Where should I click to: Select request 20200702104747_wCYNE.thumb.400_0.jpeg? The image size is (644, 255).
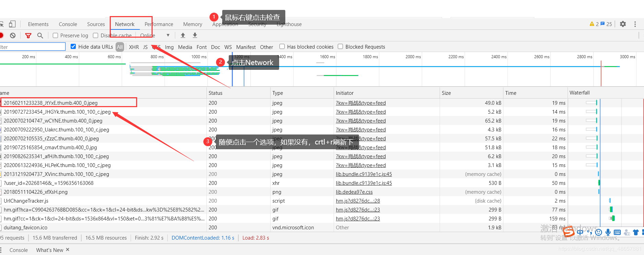coord(53,121)
